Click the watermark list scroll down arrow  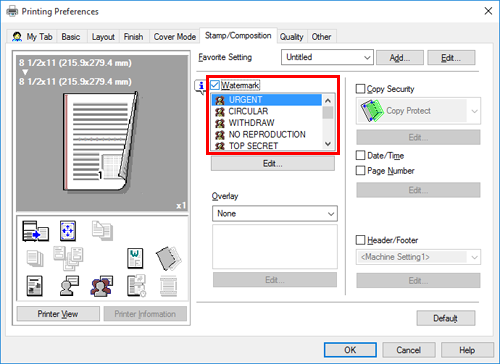[328, 144]
